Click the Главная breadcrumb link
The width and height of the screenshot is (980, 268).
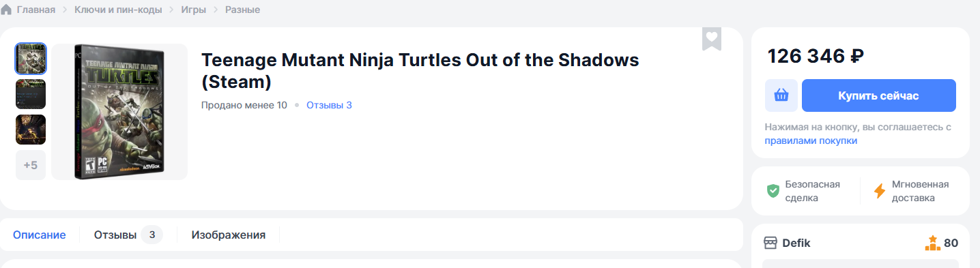(35, 10)
